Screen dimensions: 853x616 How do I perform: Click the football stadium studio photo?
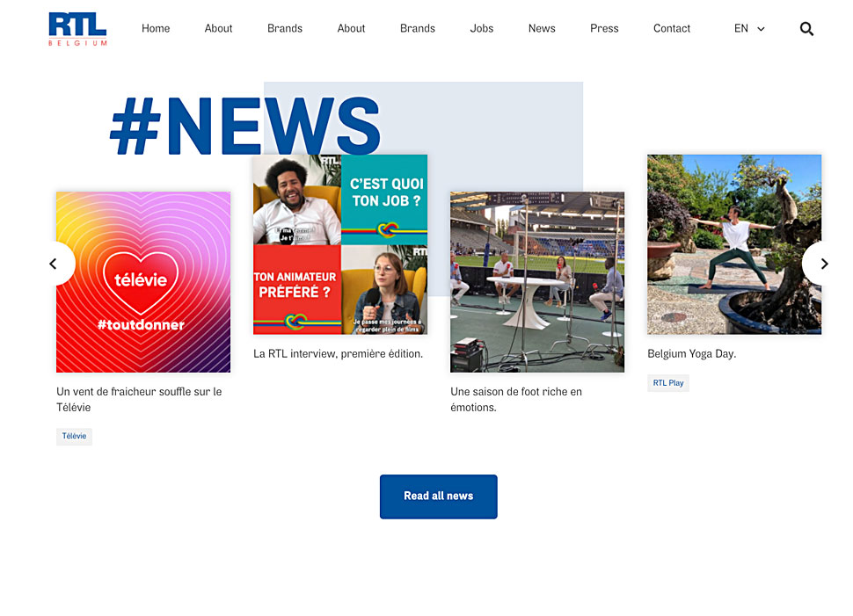[537, 282]
